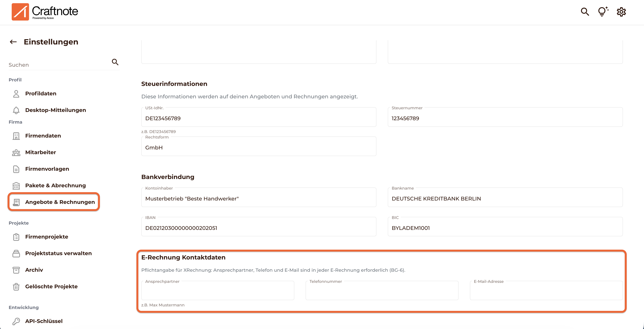Click the Mitarbeiter people icon
This screenshot has width=644, height=329.
pos(16,152)
